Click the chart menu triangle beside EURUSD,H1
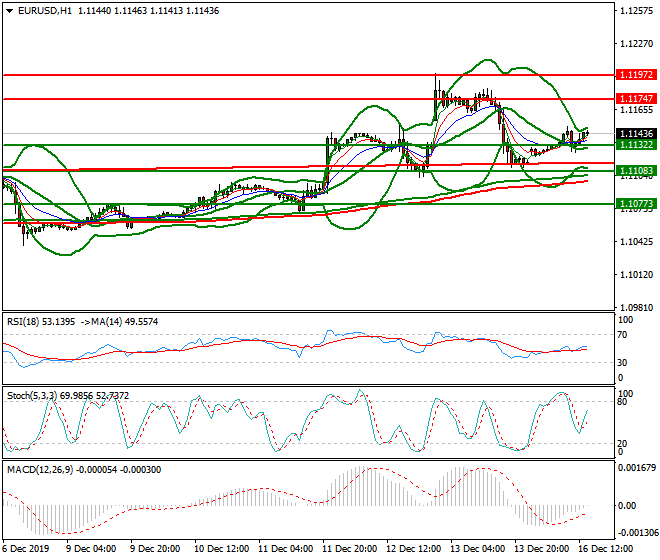Screen dimensions: 660x560 click(9, 11)
